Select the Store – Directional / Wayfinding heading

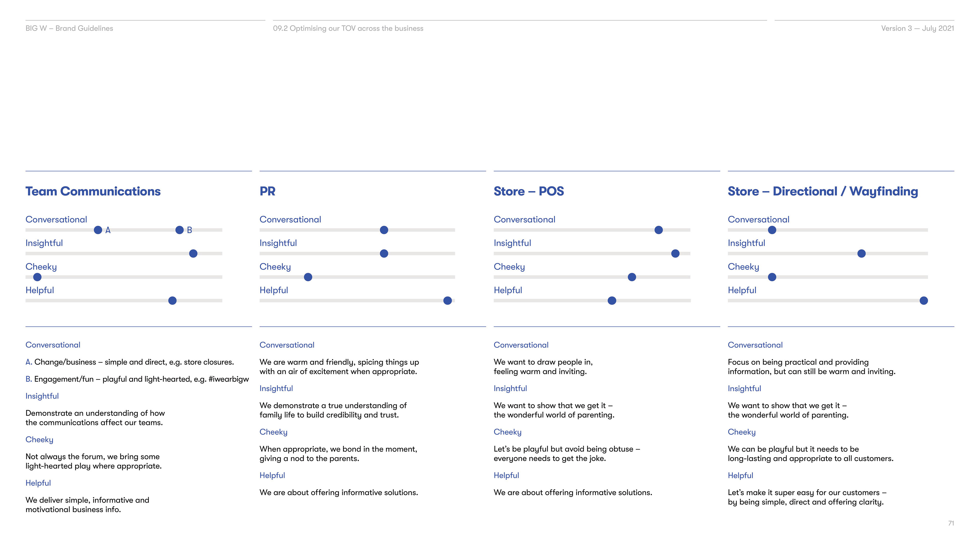pos(823,191)
